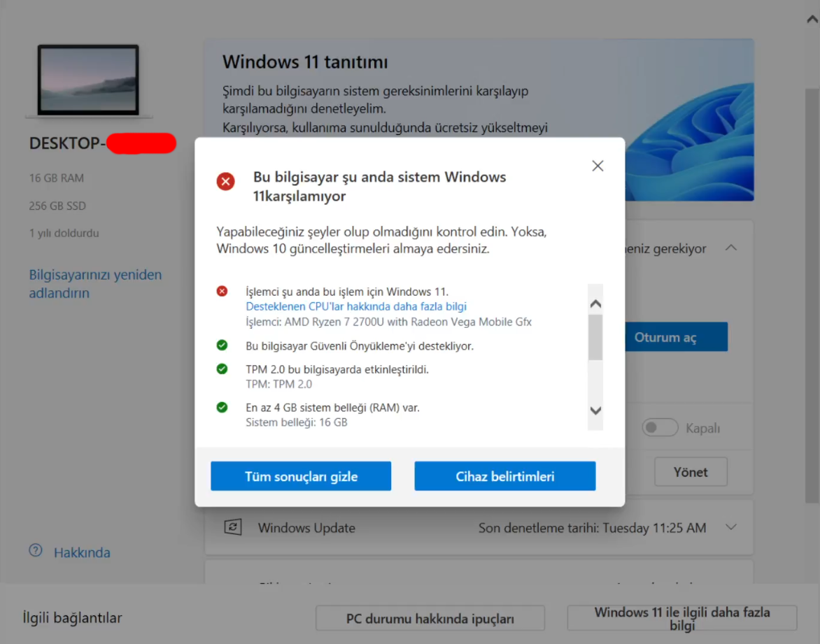This screenshot has height=644, width=820.
Task: Click the 'Sistem belleği: 16 GB' text
Action: pos(297,422)
